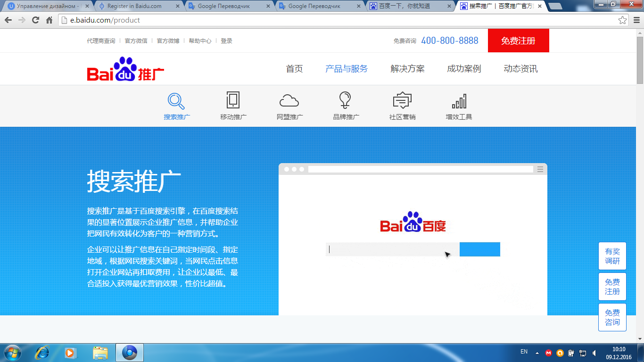The height and width of the screenshot is (362, 644).
Task: Open the 首页 navigation item
Action: [x=294, y=69]
